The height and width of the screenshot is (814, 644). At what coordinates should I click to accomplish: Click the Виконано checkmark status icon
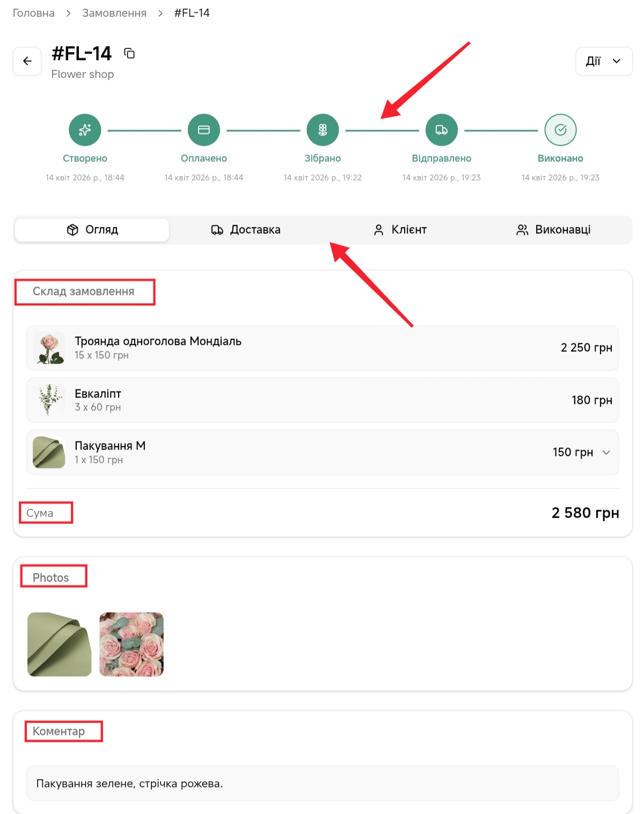click(560, 130)
